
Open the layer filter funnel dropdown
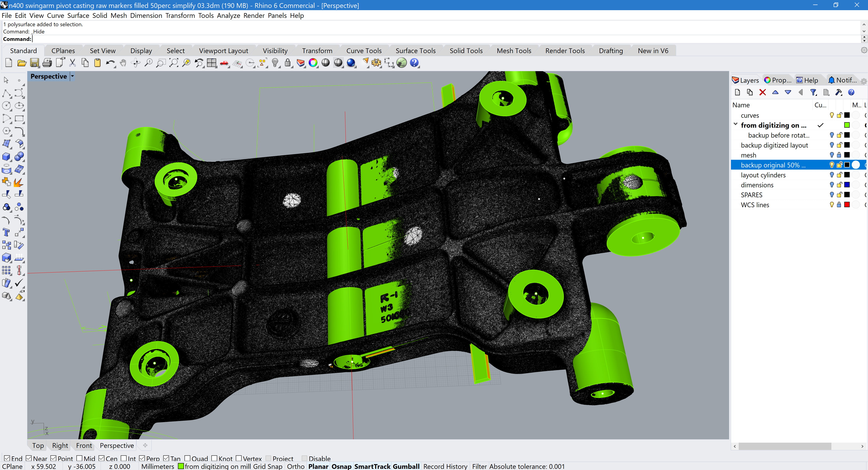814,92
